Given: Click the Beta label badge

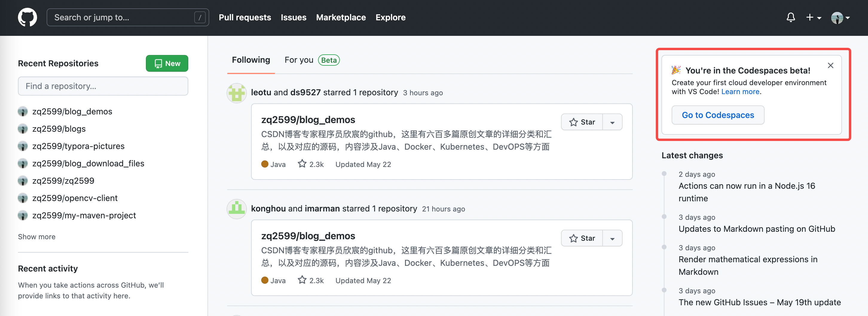Looking at the screenshot, I should pos(328,60).
